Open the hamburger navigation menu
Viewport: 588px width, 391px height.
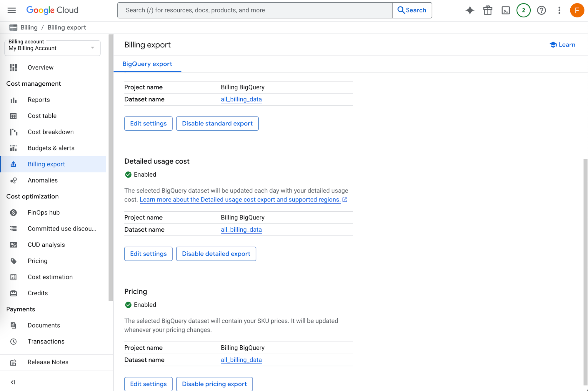[11, 10]
